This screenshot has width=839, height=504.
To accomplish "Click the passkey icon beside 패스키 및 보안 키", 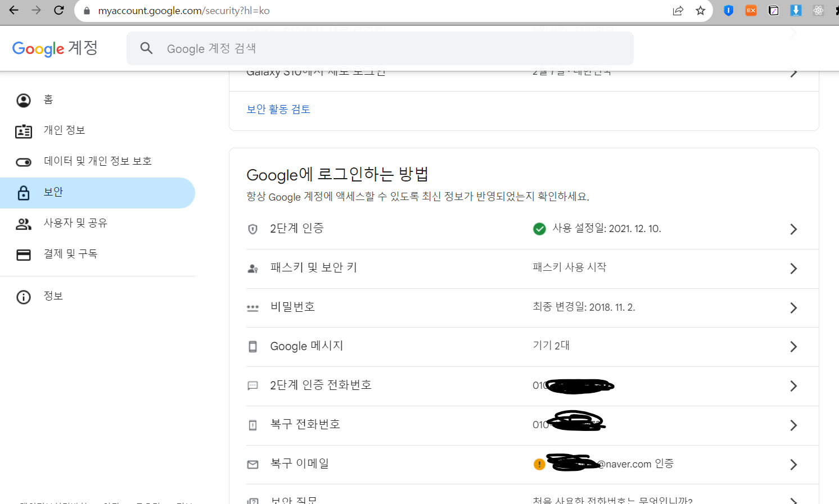I will 253,269.
